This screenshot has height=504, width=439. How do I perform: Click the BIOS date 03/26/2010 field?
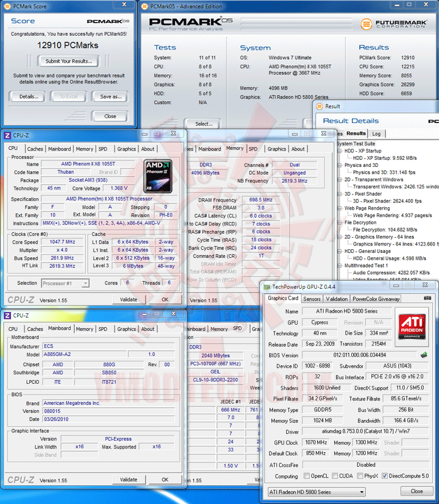109,419
